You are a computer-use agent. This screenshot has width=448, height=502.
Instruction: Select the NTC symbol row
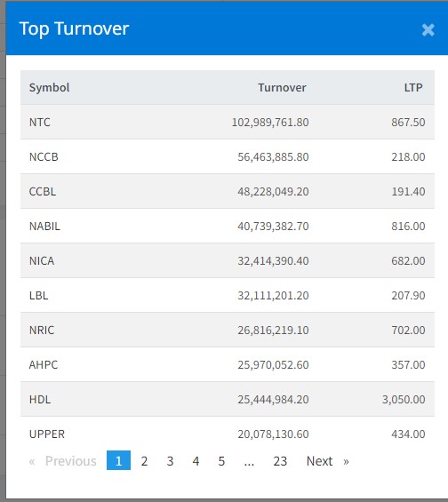tap(228, 122)
